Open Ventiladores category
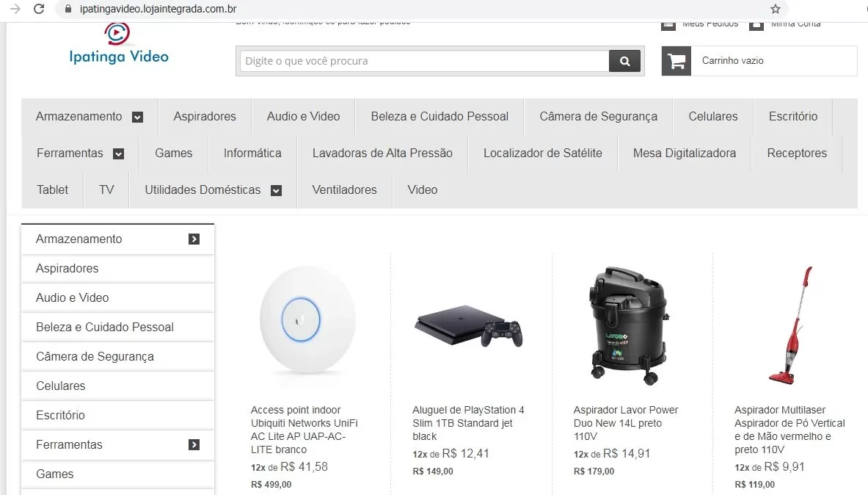This screenshot has width=868, height=495. pyautogui.click(x=344, y=189)
